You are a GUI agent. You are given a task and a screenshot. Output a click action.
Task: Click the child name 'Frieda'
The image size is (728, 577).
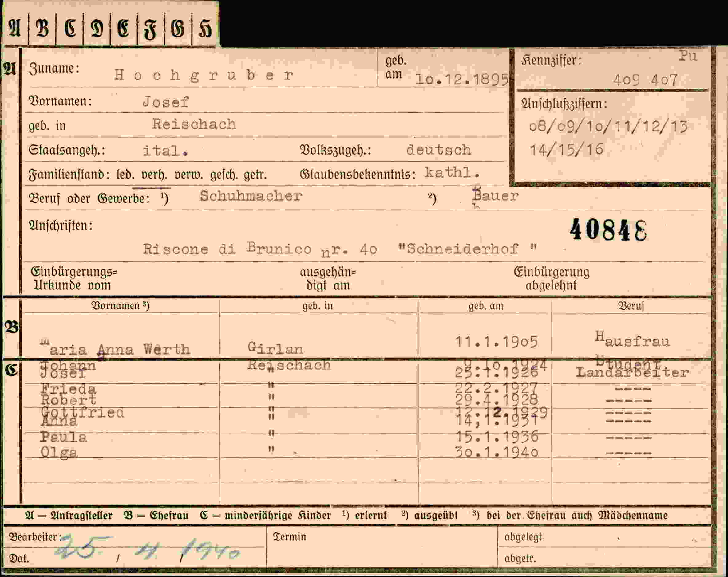point(68,389)
